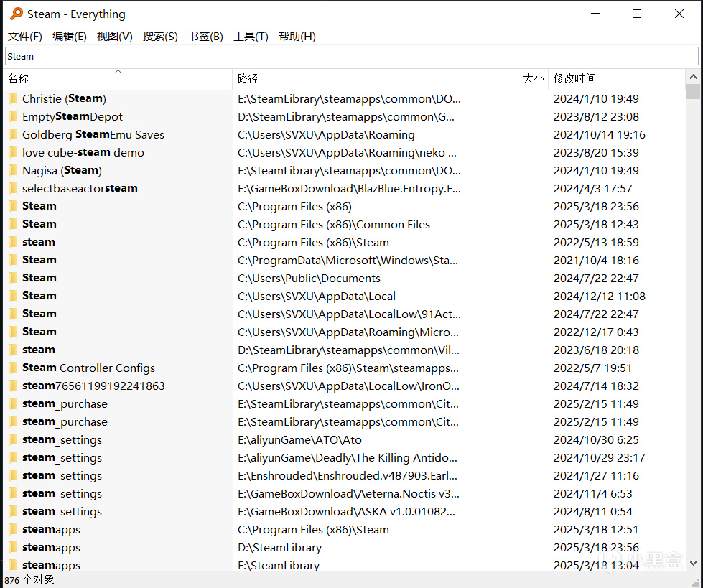
Task: Click the Everything app icon in title bar
Action: point(16,14)
